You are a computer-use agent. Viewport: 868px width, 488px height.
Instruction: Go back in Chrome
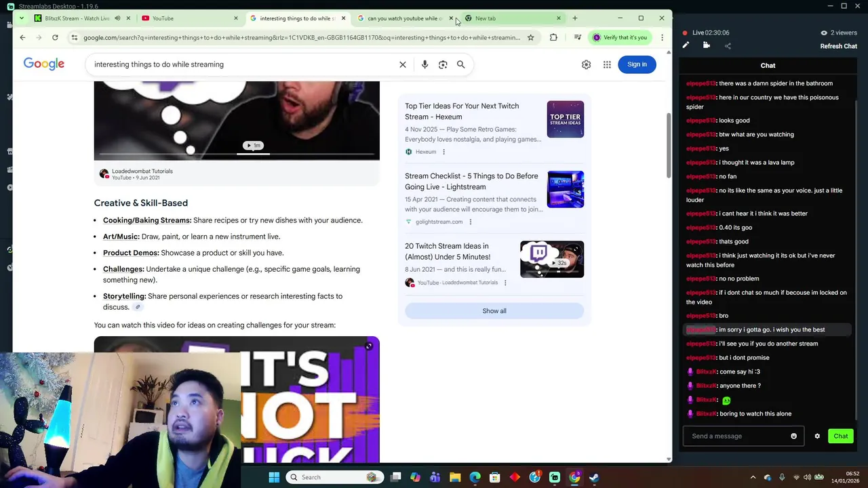click(x=22, y=37)
